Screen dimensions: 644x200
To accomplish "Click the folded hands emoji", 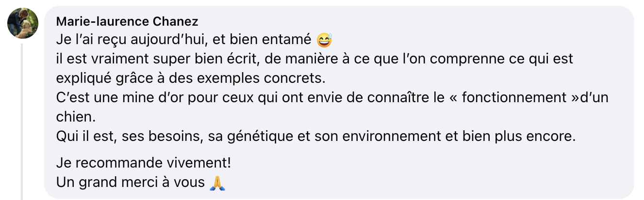I will (x=217, y=183).
